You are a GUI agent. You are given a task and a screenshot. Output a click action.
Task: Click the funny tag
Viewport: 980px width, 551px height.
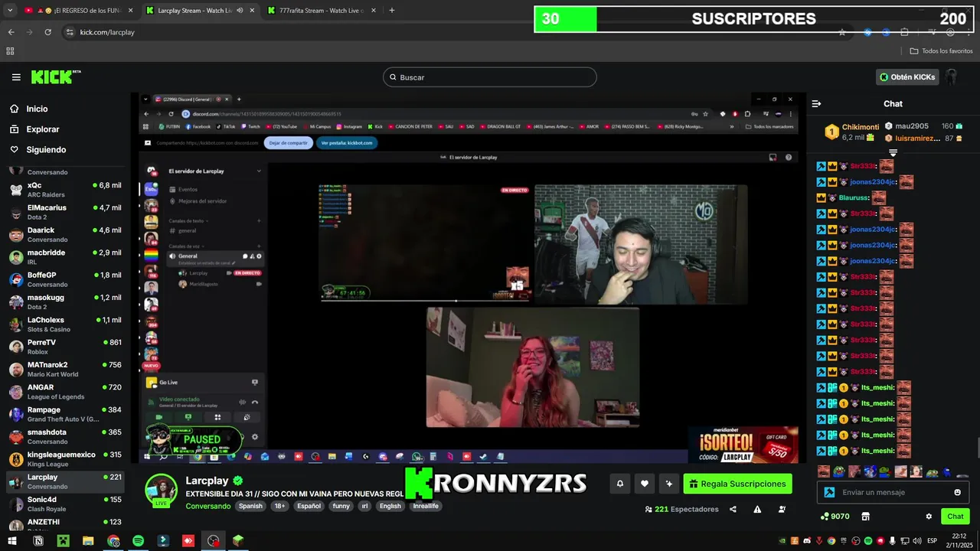[x=341, y=506]
